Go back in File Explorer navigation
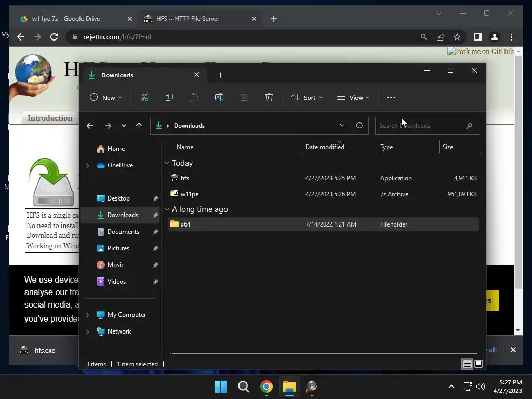Screen dimensions: 532x399 point(90,126)
